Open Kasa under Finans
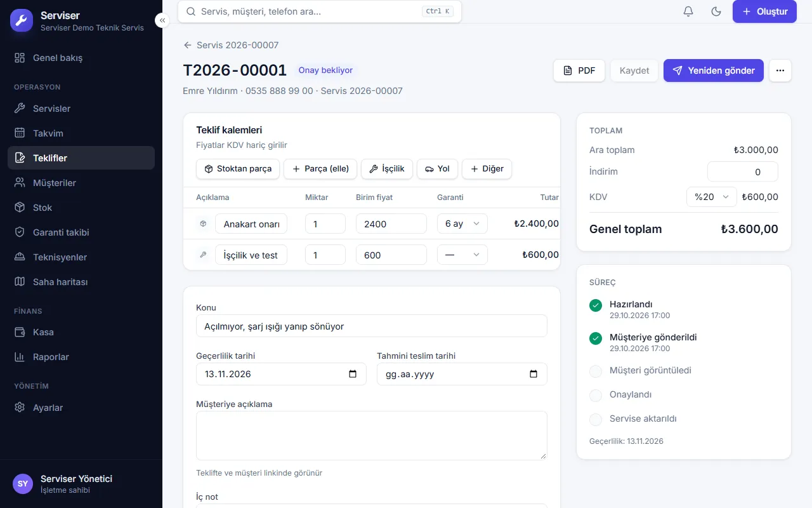The width and height of the screenshot is (812, 508). click(81, 332)
